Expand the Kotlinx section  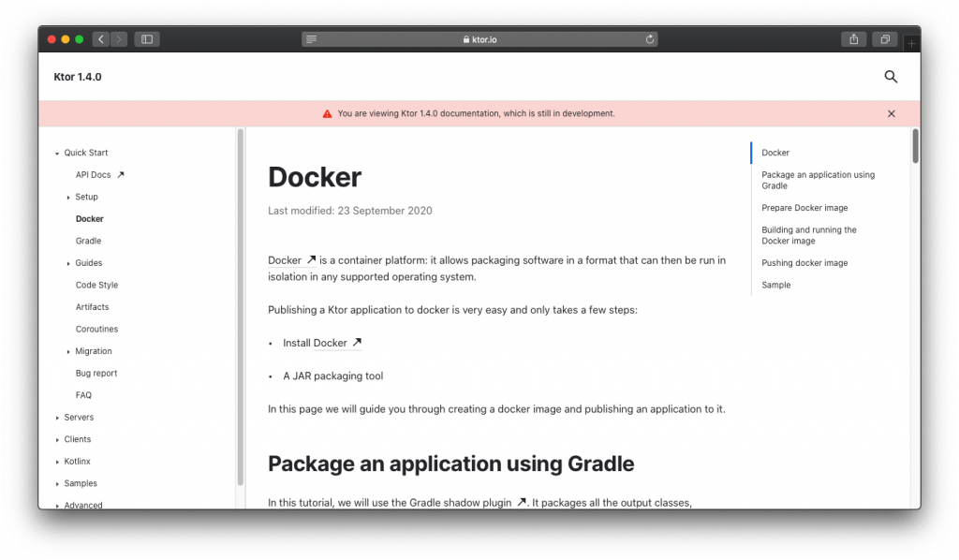pyautogui.click(x=57, y=462)
